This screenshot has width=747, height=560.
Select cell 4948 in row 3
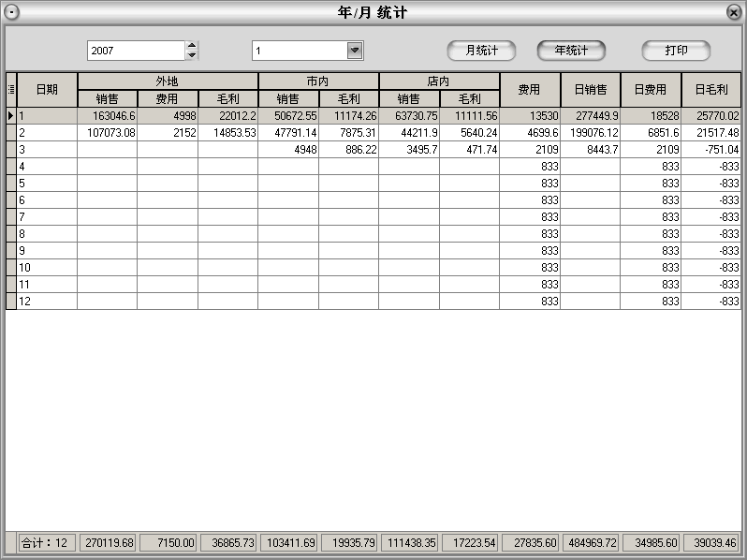[x=288, y=150]
